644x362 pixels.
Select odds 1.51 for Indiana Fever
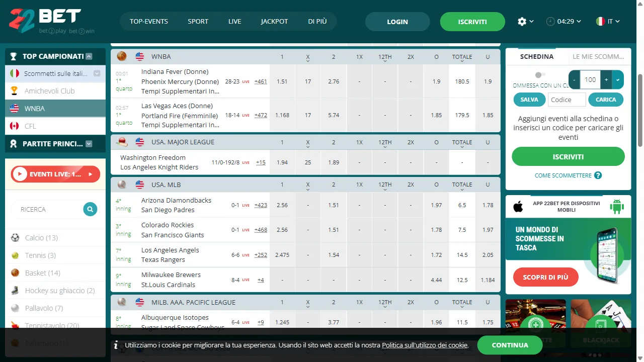coord(282,81)
